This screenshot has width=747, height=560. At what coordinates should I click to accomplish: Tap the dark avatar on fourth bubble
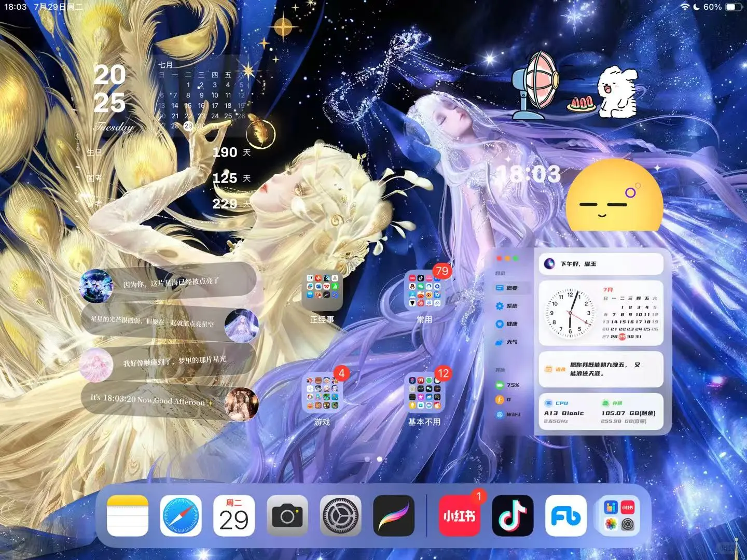[241, 403]
